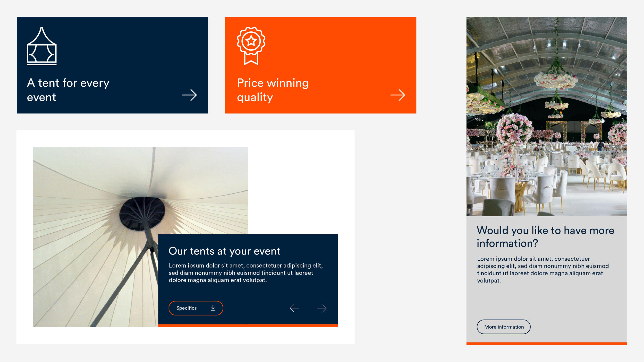This screenshot has width=644, height=362.
Task: Click 'Would you like to have more information?' heading
Action: coord(546,237)
